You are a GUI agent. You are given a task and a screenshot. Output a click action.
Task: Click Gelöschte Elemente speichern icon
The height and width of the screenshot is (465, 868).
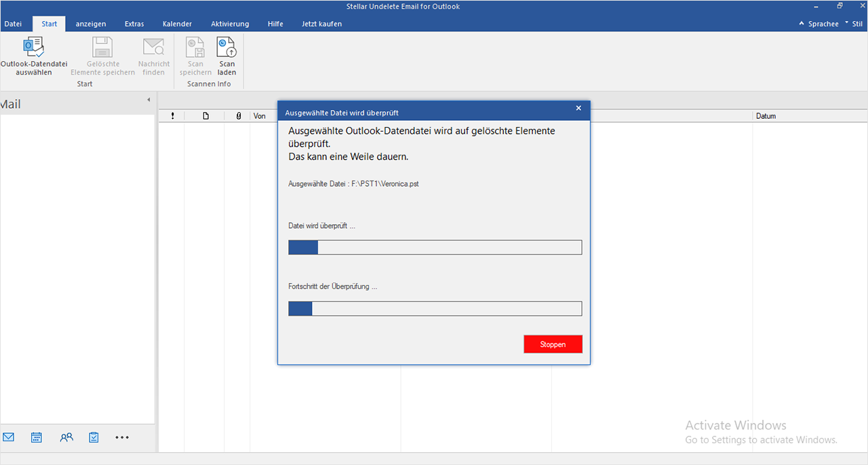102,47
